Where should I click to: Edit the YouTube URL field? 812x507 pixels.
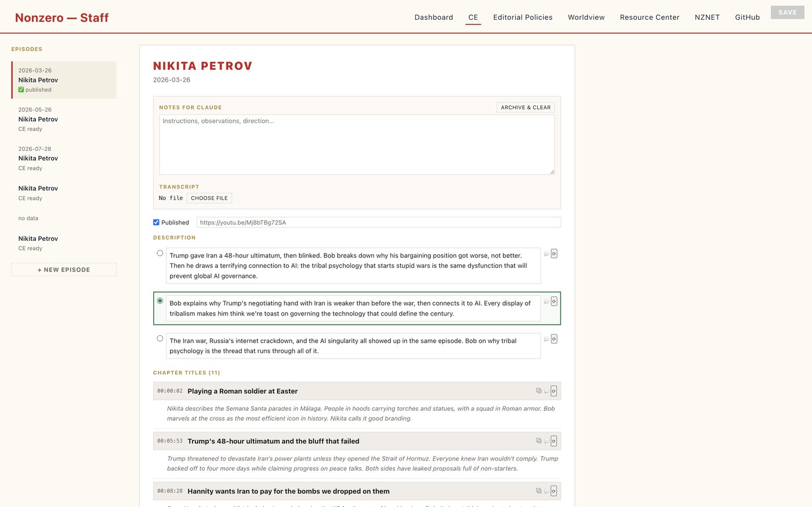[379, 222]
